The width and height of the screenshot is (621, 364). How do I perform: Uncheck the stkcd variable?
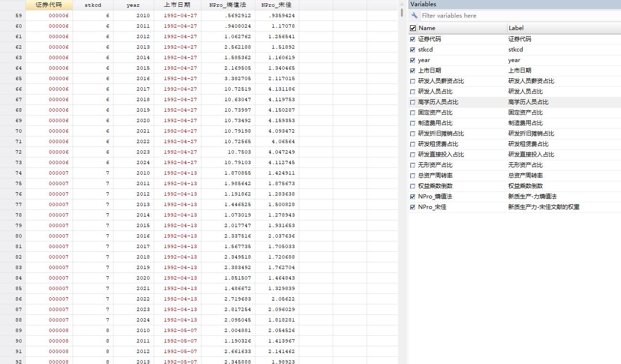coord(412,49)
